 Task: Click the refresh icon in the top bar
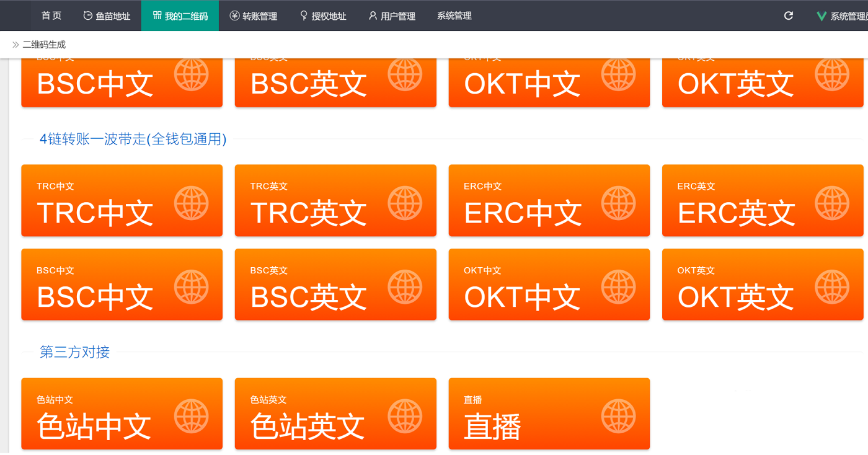tap(789, 15)
